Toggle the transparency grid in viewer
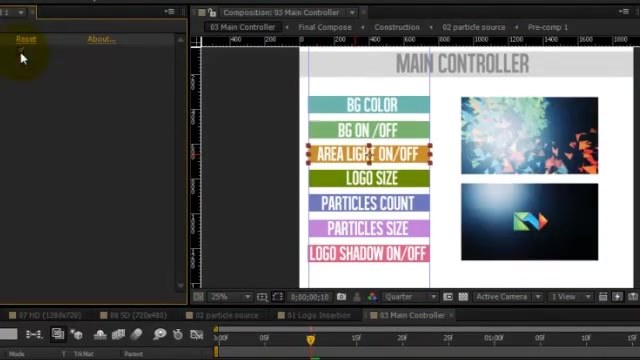640x360 pixels. 463,297
